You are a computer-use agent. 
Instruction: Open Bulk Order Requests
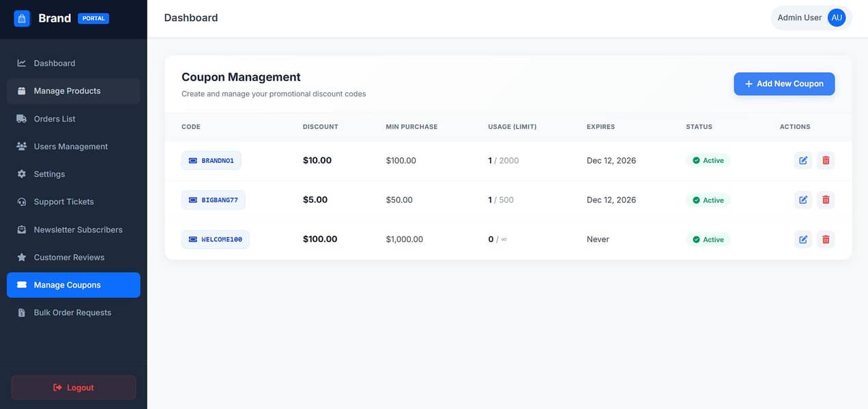pos(74,313)
